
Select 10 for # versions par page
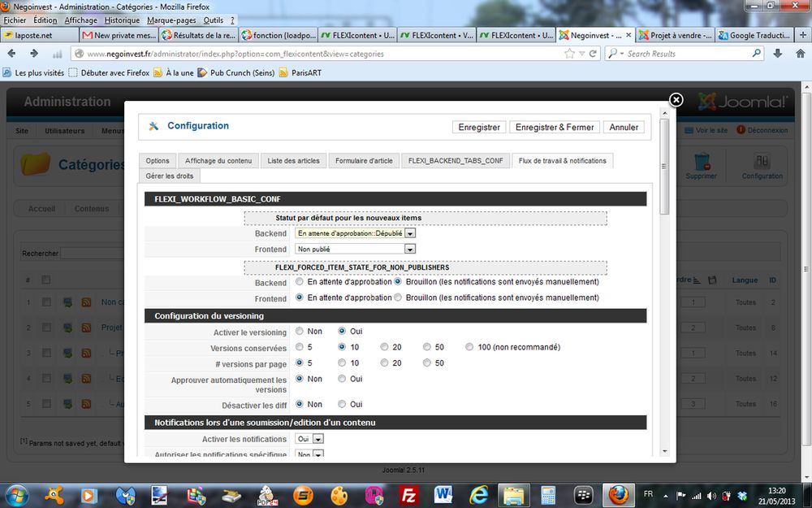point(342,363)
